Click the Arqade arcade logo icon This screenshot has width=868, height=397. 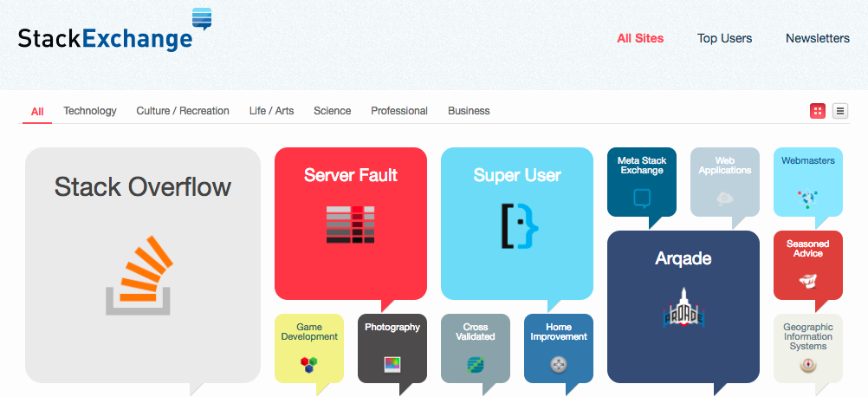683,307
